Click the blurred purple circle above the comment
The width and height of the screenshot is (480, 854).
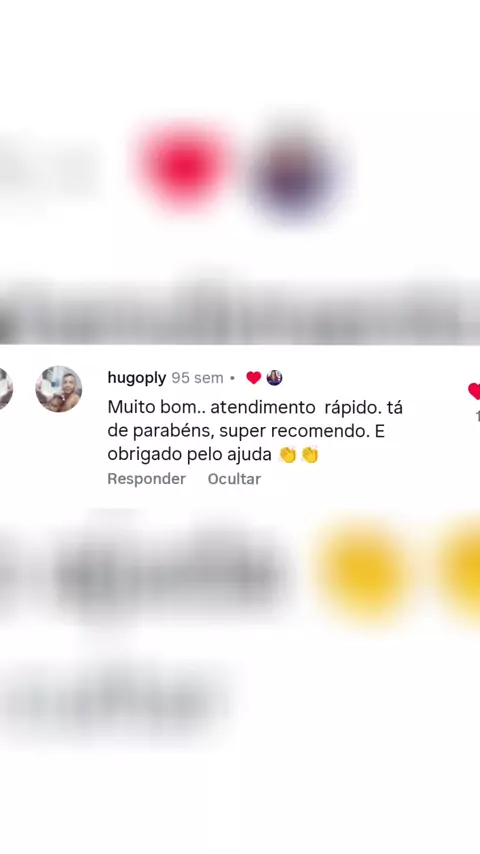coord(293,175)
